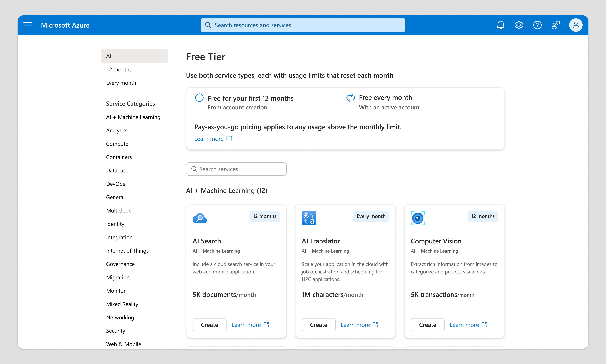Click the Computer Vision eye icon
The image size is (606, 364).
click(418, 218)
